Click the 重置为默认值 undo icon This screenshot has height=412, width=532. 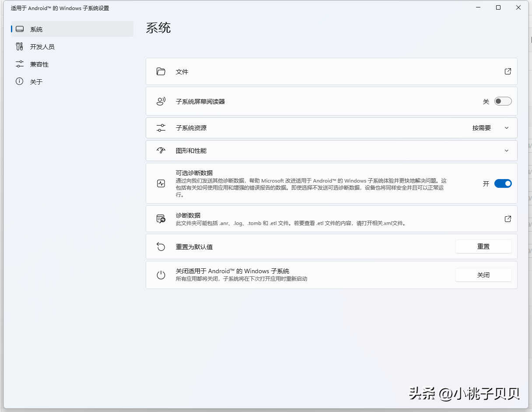161,247
